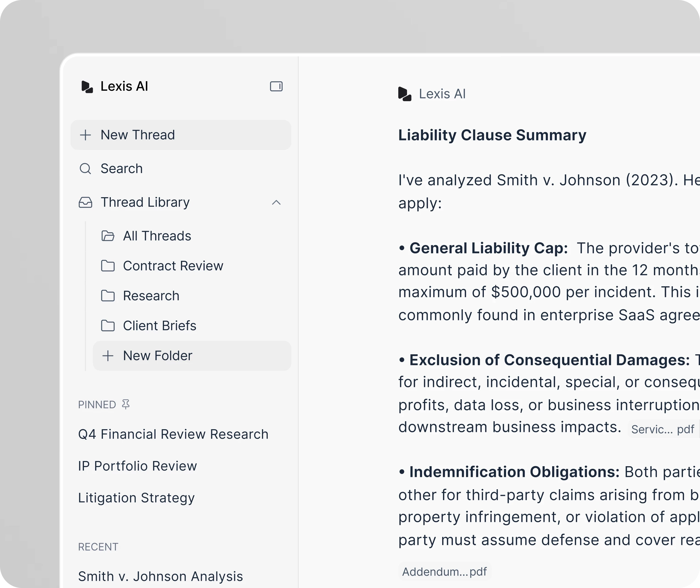
Task: Click the Lexis AI name in the sidebar header
Action: tap(124, 86)
